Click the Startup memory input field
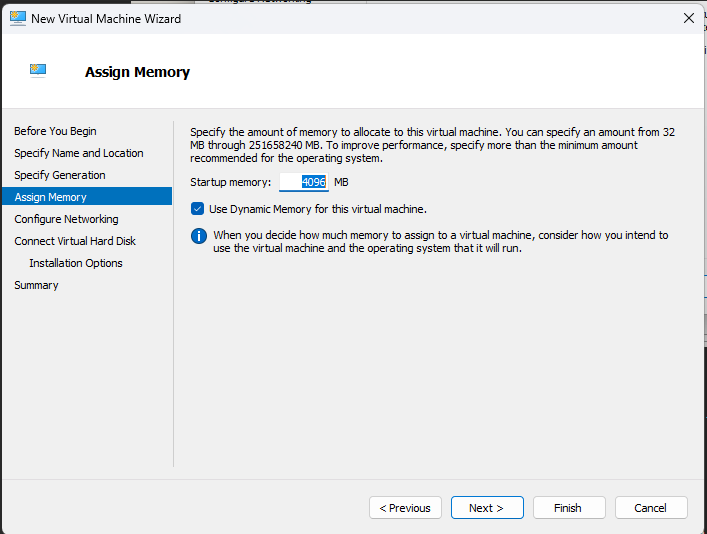 tap(304, 182)
